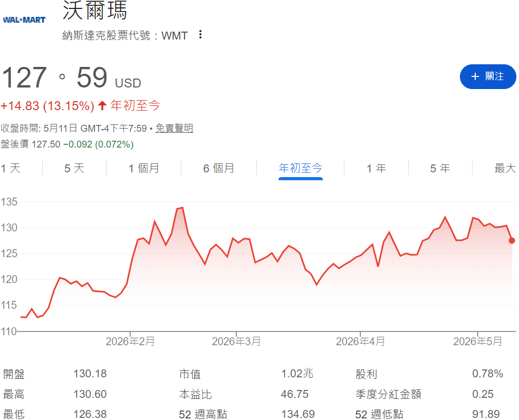Click the 135 y-axis label
The image size is (519, 420).
[9, 202]
